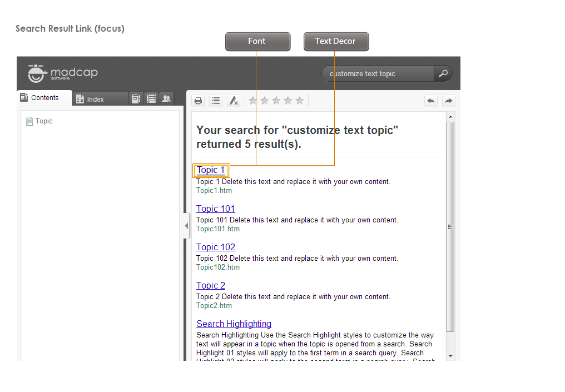Click the search magnifier button
565x392 pixels.
click(x=443, y=73)
